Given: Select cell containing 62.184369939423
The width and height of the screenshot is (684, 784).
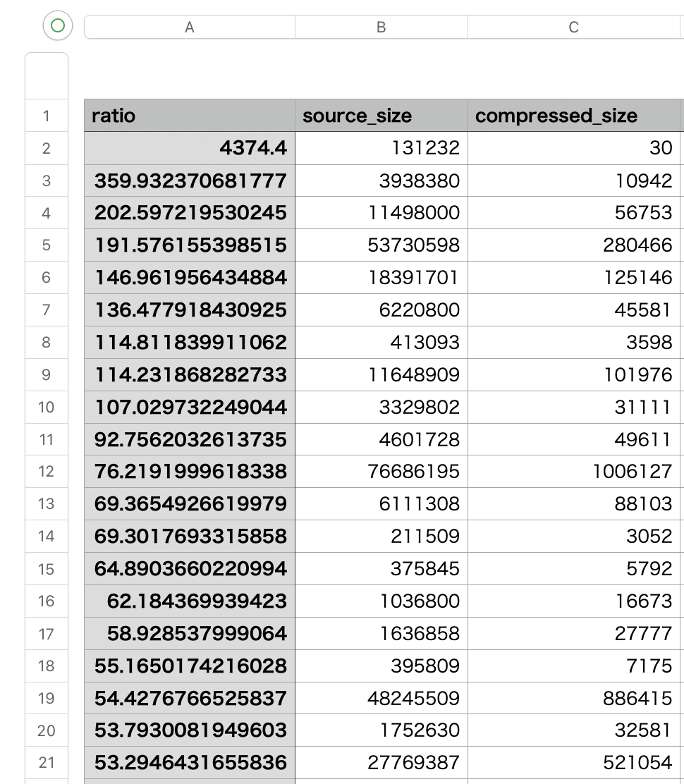Looking at the screenshot, I should pos(190,601).
